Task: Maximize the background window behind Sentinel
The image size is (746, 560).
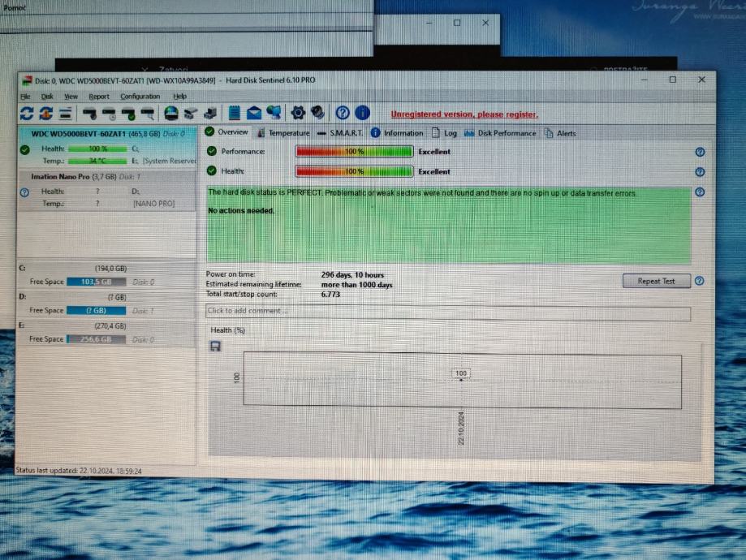Action: (457, 23)
